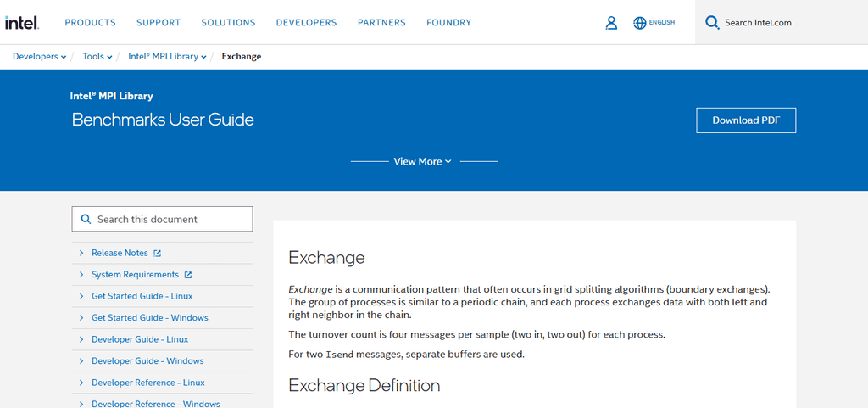Expand Get Started Guide - Linux chevron
This screenshot has height=408, width=868.
click(x=81, y=296)
